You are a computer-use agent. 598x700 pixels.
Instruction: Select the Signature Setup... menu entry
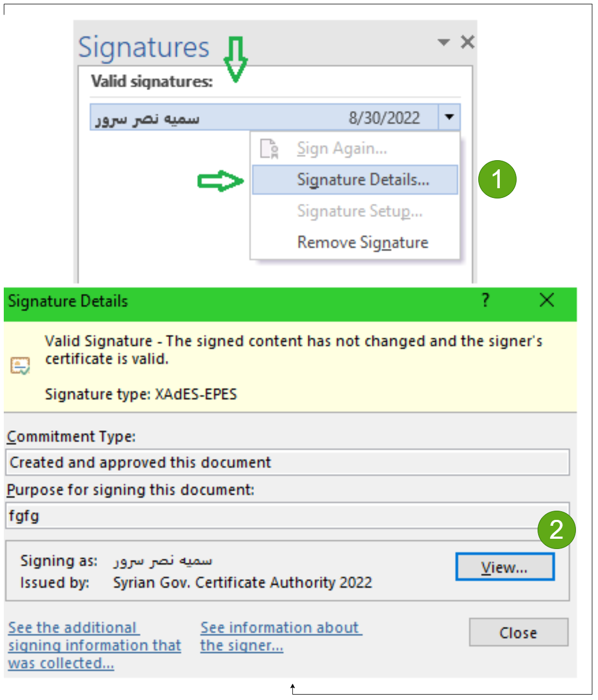(x=360, y=211)
